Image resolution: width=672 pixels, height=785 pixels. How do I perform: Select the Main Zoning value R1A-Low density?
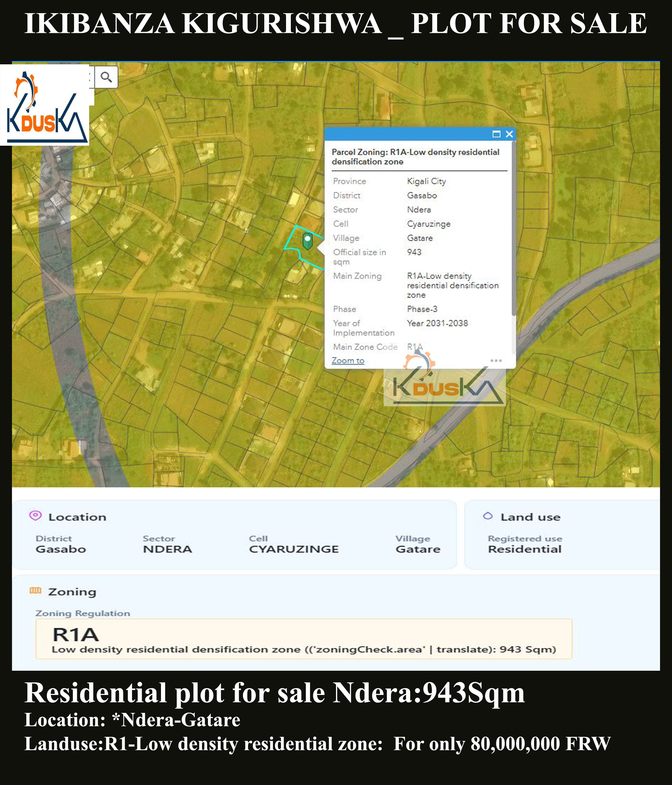[440, 276]
